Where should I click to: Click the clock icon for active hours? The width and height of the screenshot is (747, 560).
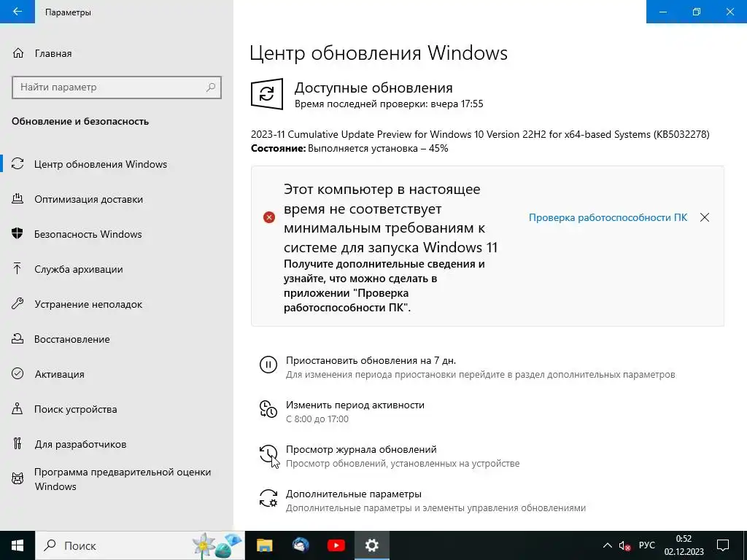[268, 409]
